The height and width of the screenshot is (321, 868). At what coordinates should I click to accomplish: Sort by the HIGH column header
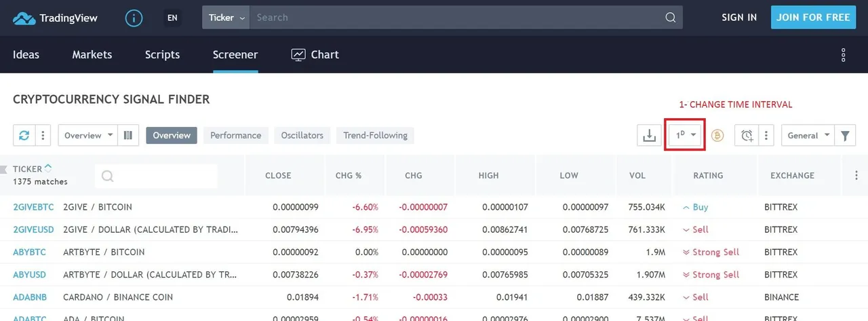488,175
